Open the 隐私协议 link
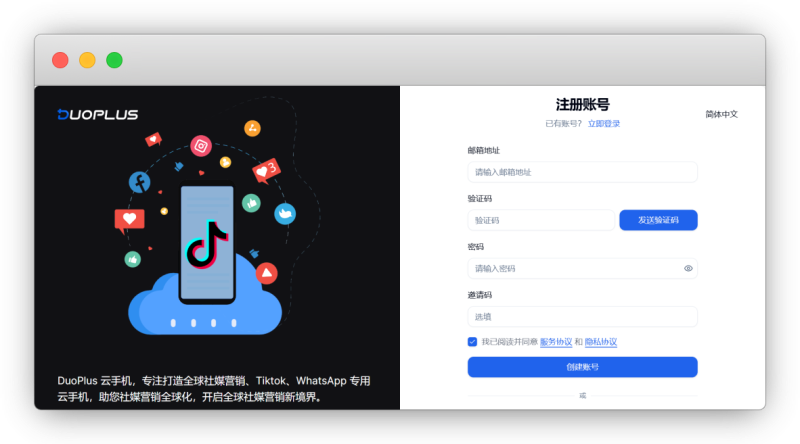The image size is (800, 444). pos(601,342)
